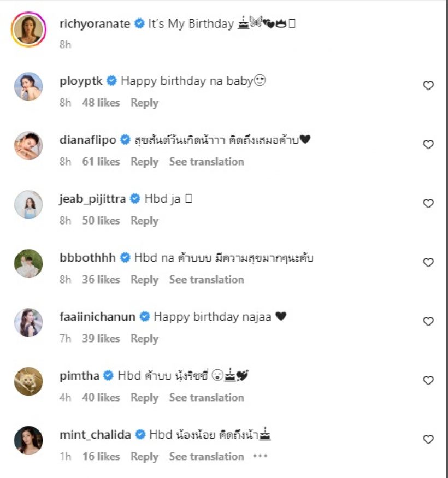This screenshot has width=448, height=478.
Task: Heart pimtha's Hbd comment
Action: [x=428, y=380]
